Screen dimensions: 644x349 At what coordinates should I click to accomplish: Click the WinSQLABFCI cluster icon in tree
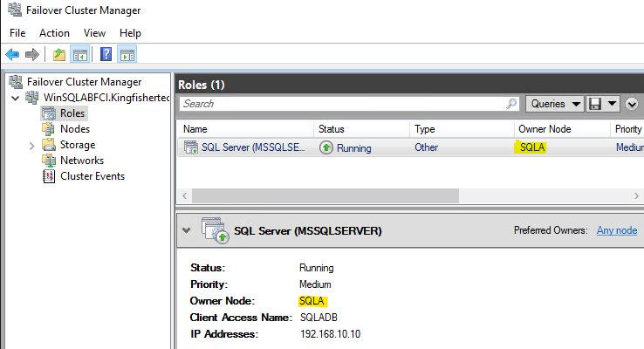coord(32,98)
